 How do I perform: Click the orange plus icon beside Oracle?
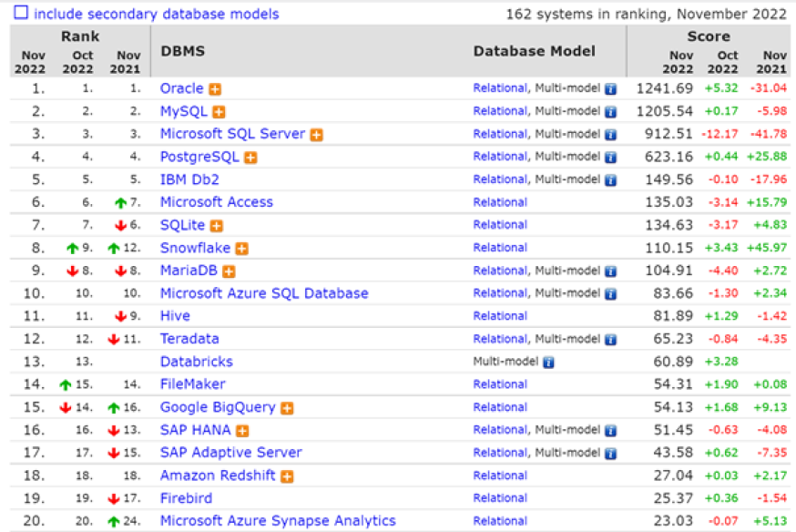pyautogui.click(x=215, y=89)
